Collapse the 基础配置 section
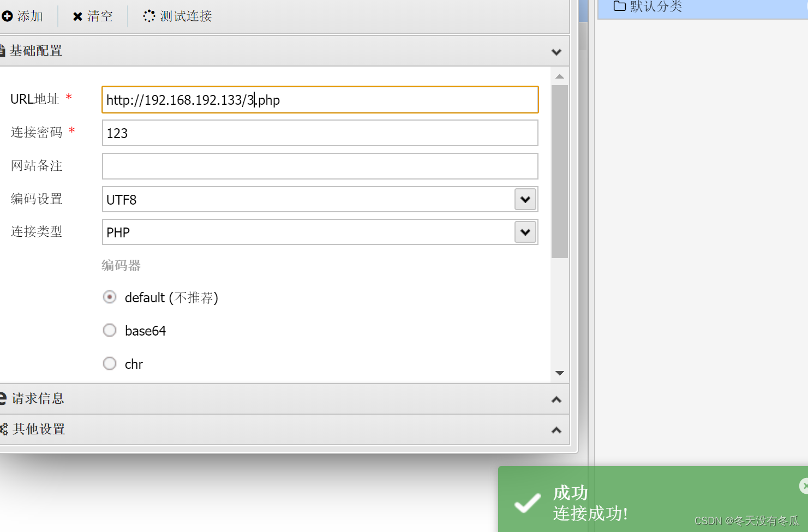This screenshot has height=532, width=808. pos(556,51)
